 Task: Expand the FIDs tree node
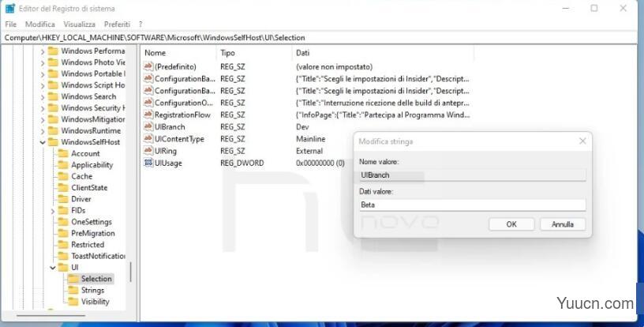pyautogui.click(x=53, y=211)
